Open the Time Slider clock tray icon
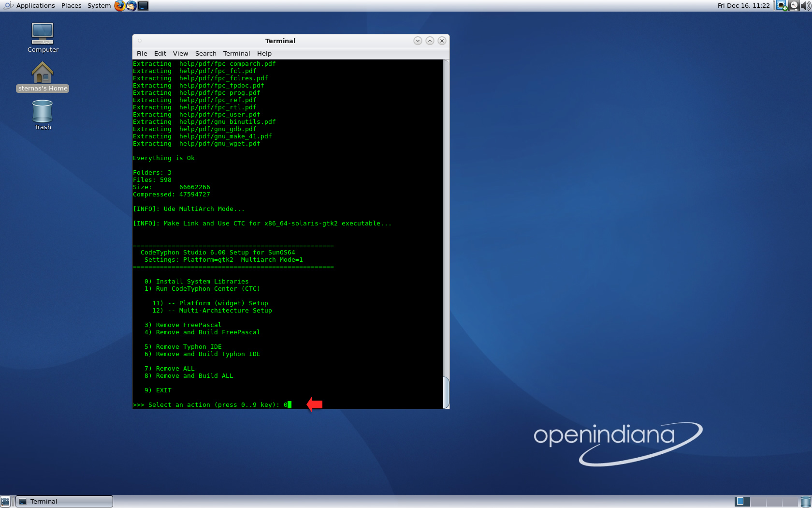The height and width of the screenshot is (508, 812). pyautogui.click(x=794, y=6)
